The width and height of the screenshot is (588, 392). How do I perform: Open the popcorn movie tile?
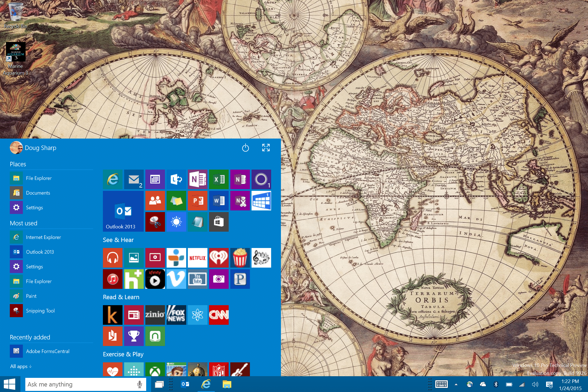click(x=240, y=258)
